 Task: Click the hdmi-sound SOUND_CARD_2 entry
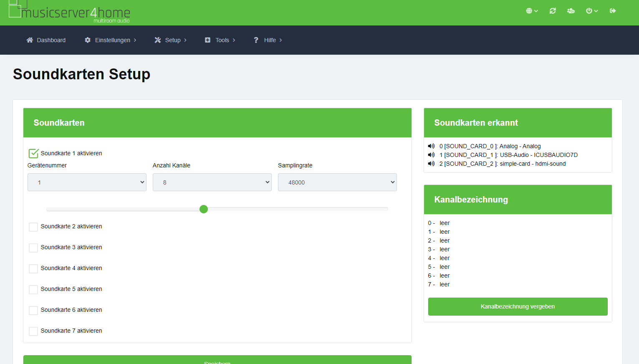(x=503, y=164)
